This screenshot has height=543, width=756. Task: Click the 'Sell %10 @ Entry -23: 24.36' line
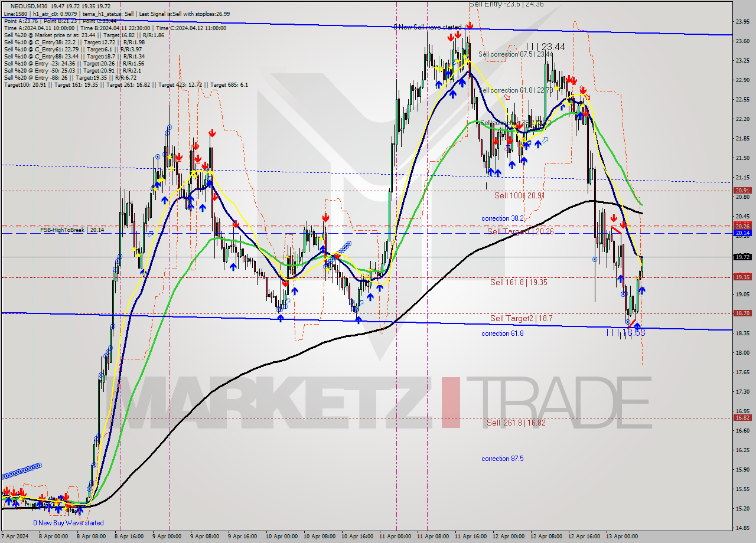click(x=74, y=63)
